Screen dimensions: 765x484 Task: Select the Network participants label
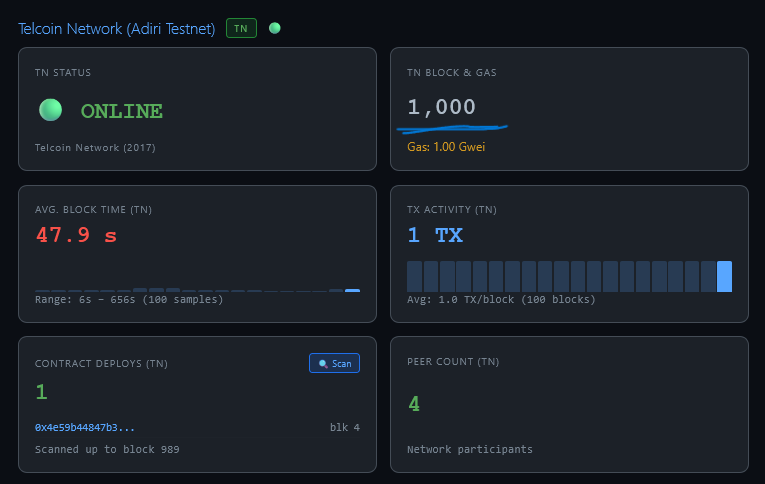click(x=470, y=449)
